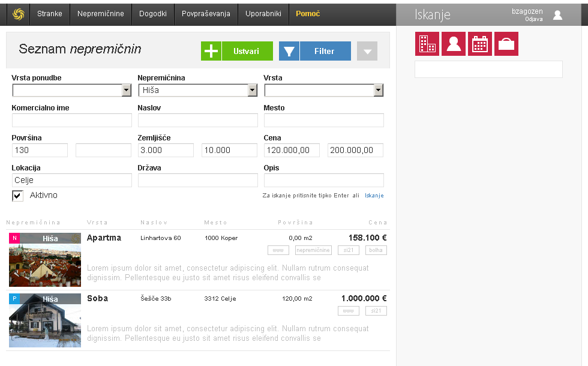The height and width of the screenshot is (366, 588).
Task: Select the person search icon
Action: coord(454,44)
